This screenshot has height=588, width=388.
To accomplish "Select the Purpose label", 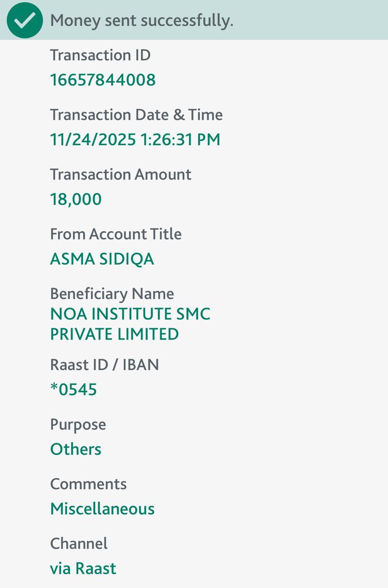I will click(x=78, y=424).
